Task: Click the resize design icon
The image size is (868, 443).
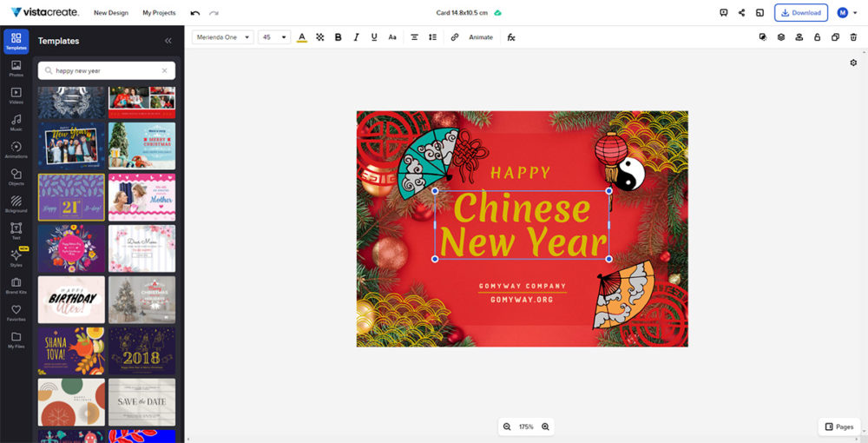Action: [760, 13]
